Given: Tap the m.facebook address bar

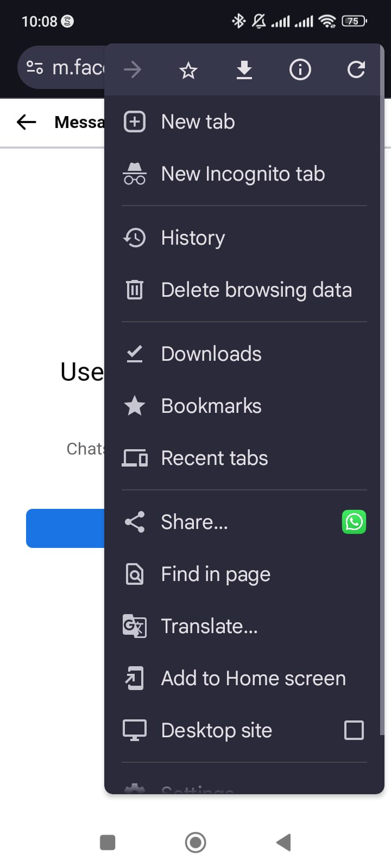Looking at the screenshot, I should coord(71,67).
